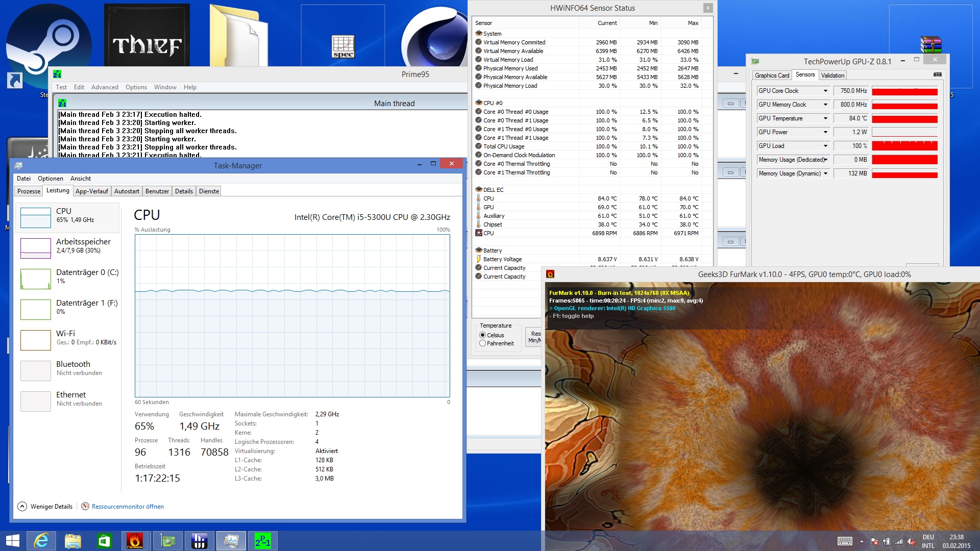980x551 pixels.
Task: Expand GPU Core Clock sensor dropdown
Action: pyautogui.click(x=825, y=91)
